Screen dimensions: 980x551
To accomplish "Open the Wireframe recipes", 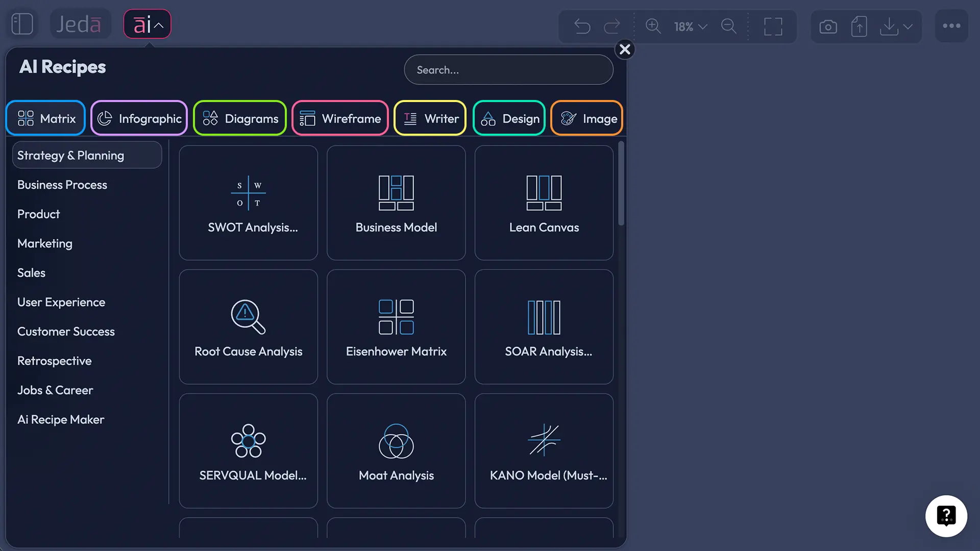I will 340,118.
